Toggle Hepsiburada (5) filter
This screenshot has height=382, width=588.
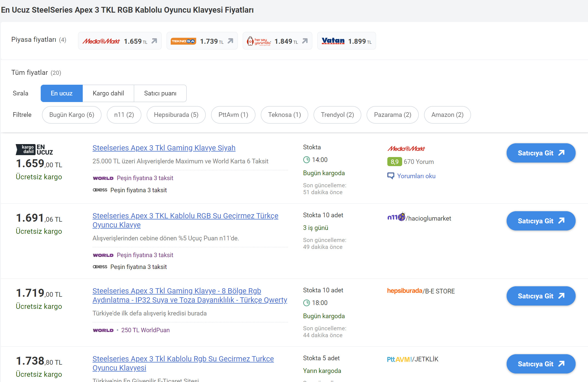[176, 115]
